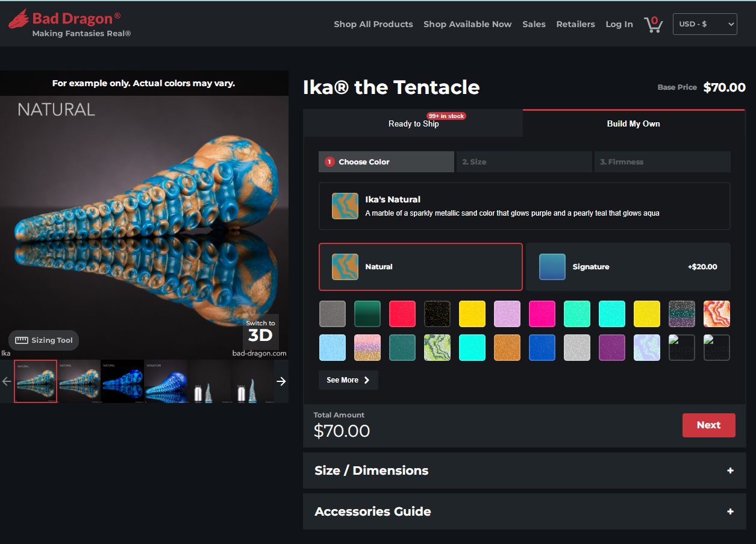Viewport: 756px width, 544px height.
Task: Advance gallery with the right arrow
Action: 281,381
